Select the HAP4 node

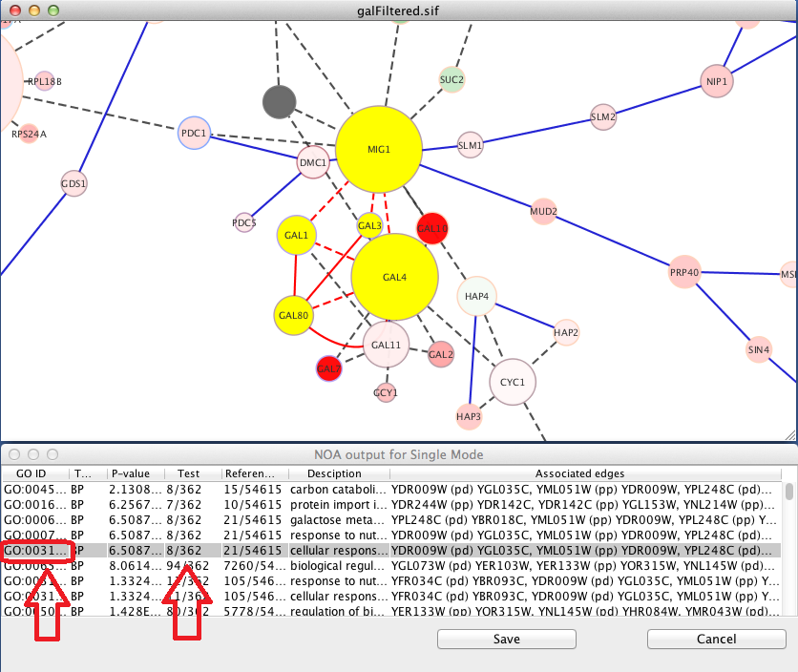click(x=476, y=297)
